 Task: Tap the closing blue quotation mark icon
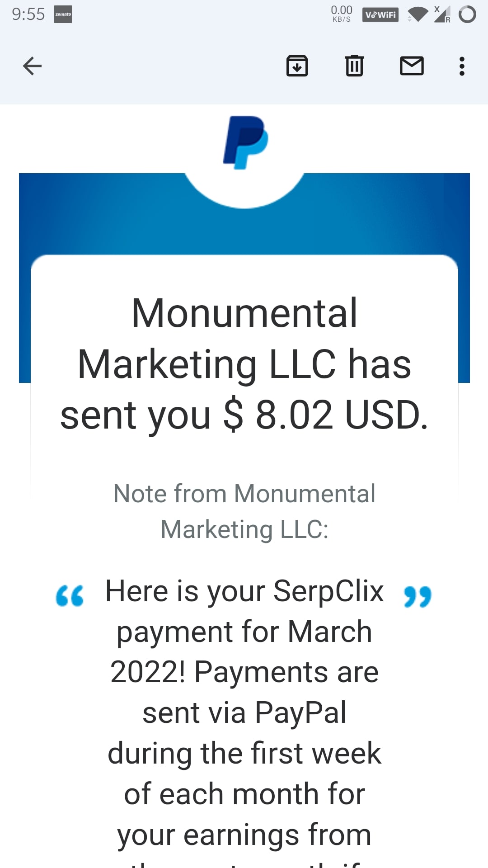(418, 597)
